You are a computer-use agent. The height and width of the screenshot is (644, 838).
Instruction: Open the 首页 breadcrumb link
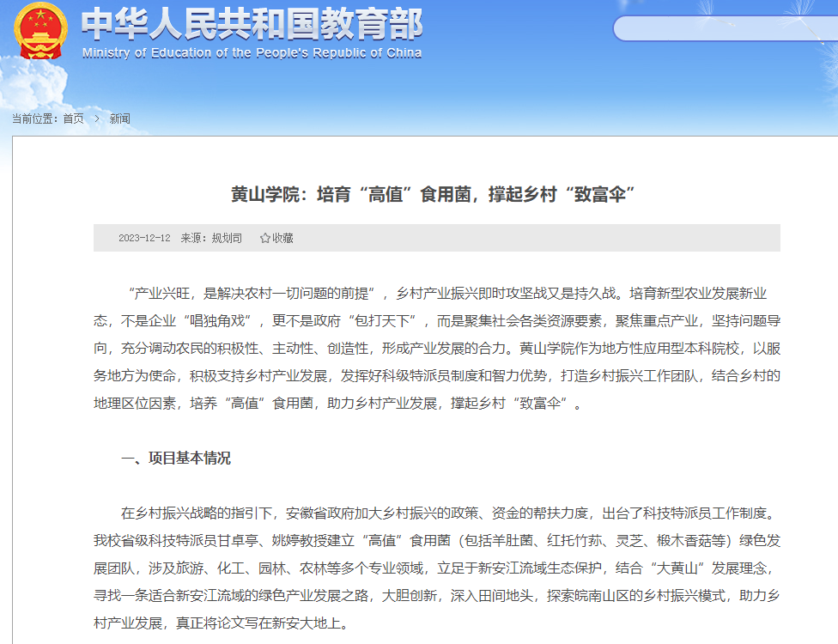(74, 118)
